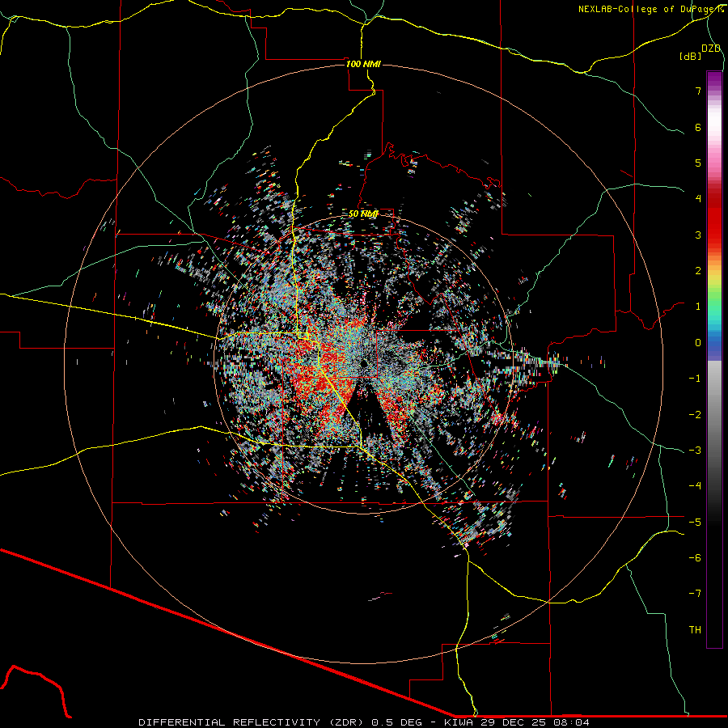The width and height of the screenshot is (728, 728).
Task: Click the -1 dB colorbar label
Action: pyautogui.click(x=695, y=379)
